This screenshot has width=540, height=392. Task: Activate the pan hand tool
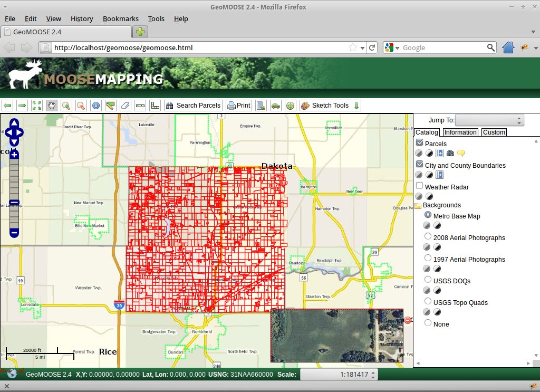point(51,106)
